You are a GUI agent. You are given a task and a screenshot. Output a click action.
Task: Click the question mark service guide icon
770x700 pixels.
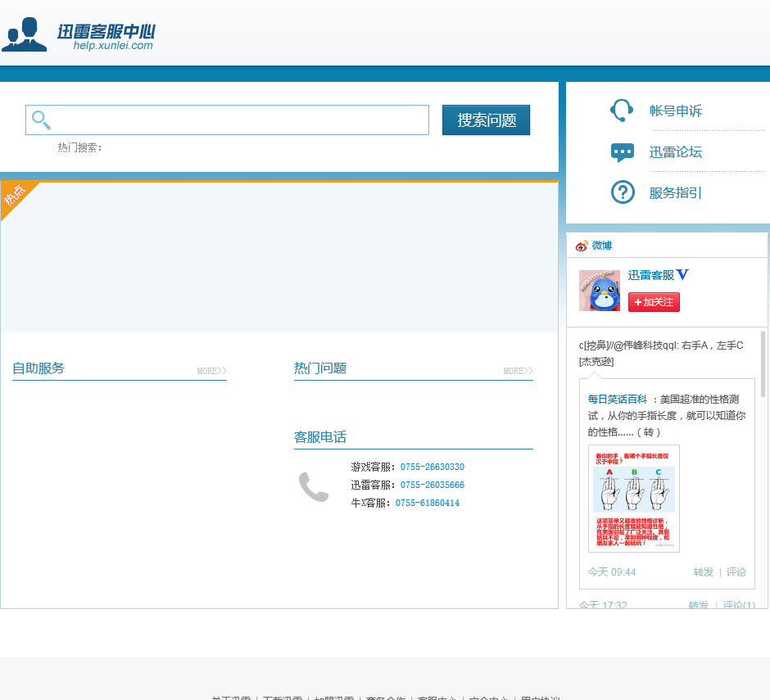click(623, 192)
